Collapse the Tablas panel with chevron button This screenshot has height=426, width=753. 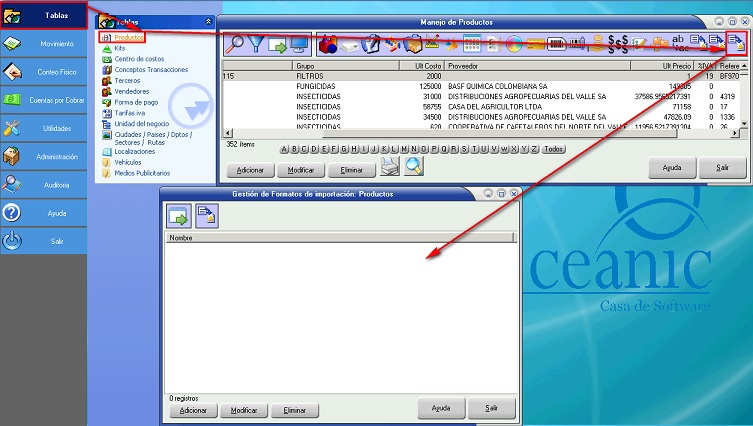coord(208,21)
